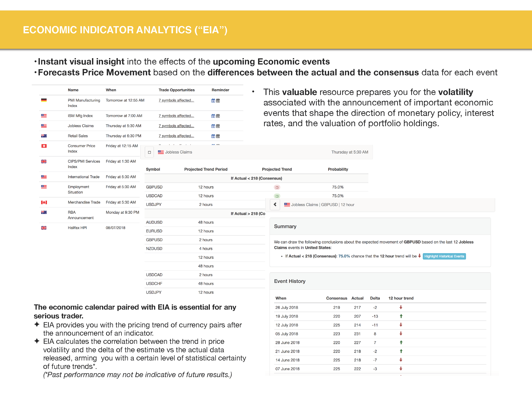Add PMI Manufacturing Index to Google Calendar
Image resolution: width=532 pixels, height=399 pixels.
[213, 101]
